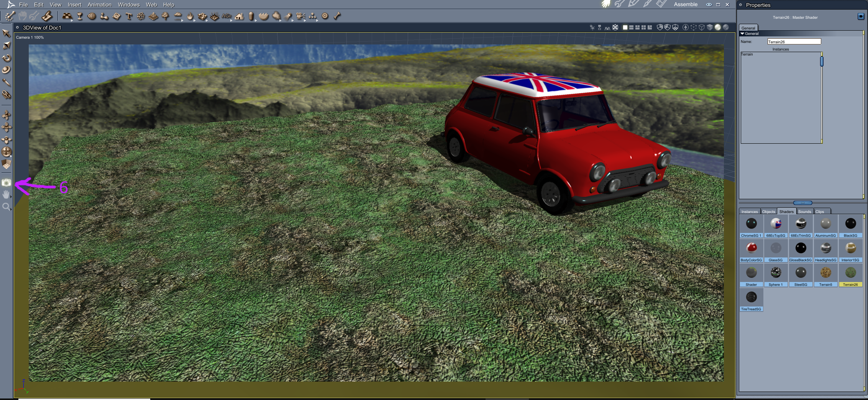Open the Windows menu
This screenshot has width=868, height=400.
click(129, 5)
